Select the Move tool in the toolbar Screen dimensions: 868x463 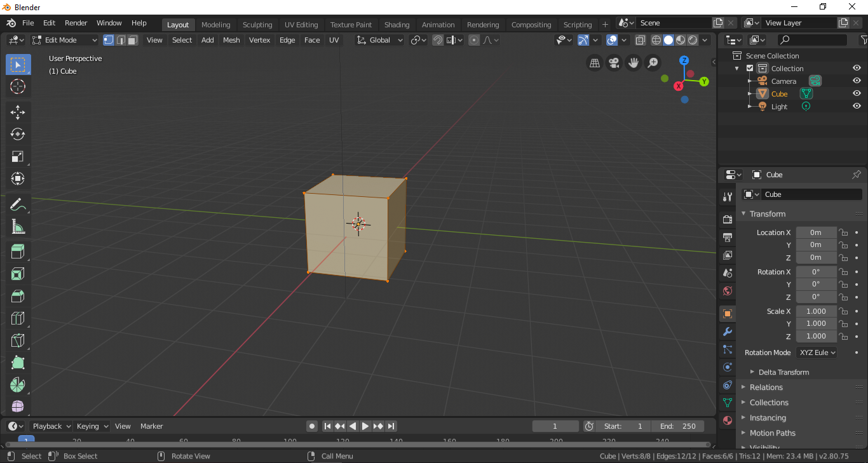click(18, 112)
